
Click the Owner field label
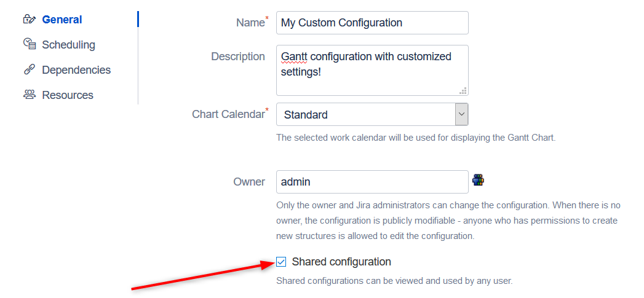(x=249, y=182)
